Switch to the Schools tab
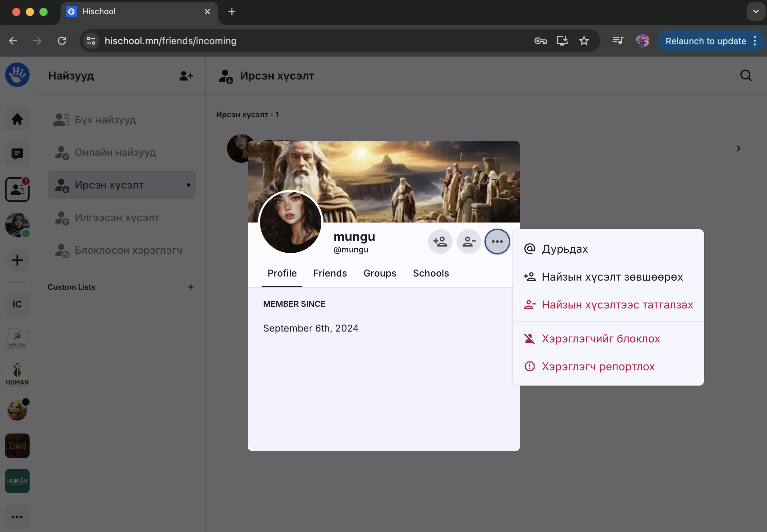This screenshot has height=532, width=767. [x=431, y=273]
